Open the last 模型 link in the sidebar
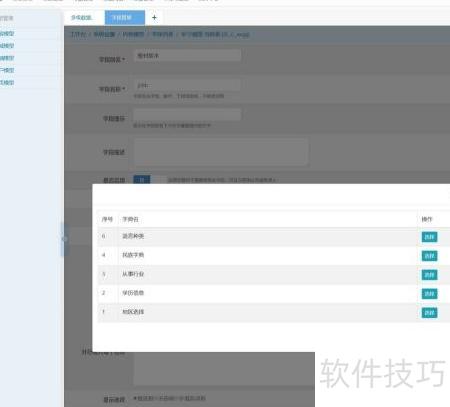 pyautogui.click(x=7, y=83)
